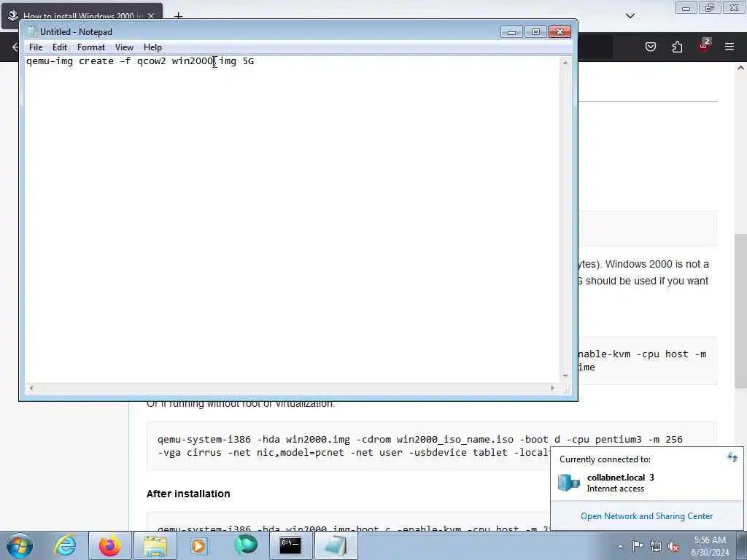Image resolution: width=747 pixels, height=560 pixels.
Task: Open the Edit menu in Notepad
Action: click(60, 47)
